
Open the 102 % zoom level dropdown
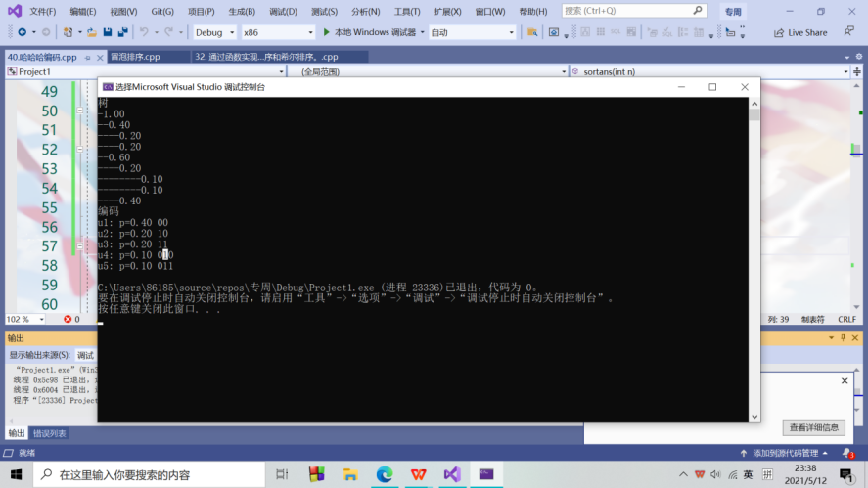point(25,319)
